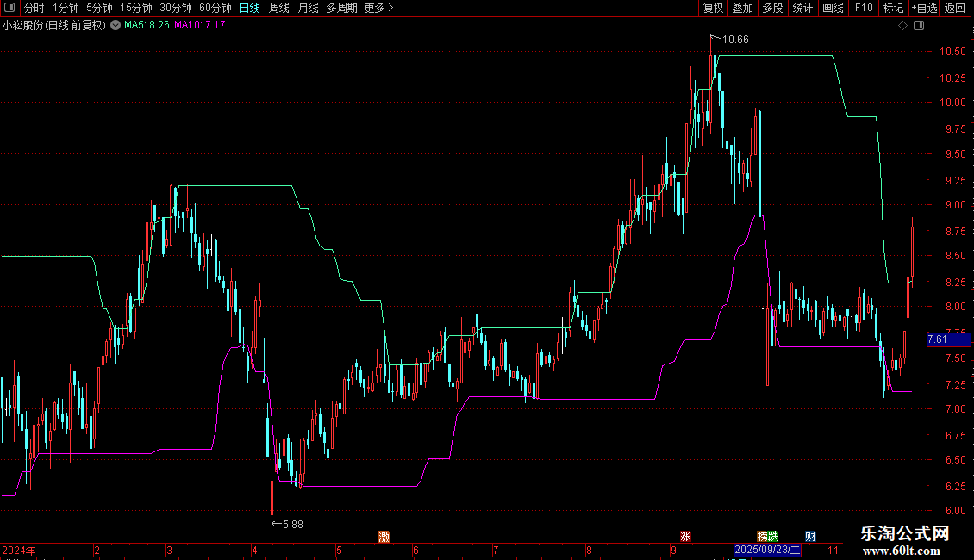Click the 2024年 time axis label
Screen dimensions: 974x560
[x=19, y=551]
